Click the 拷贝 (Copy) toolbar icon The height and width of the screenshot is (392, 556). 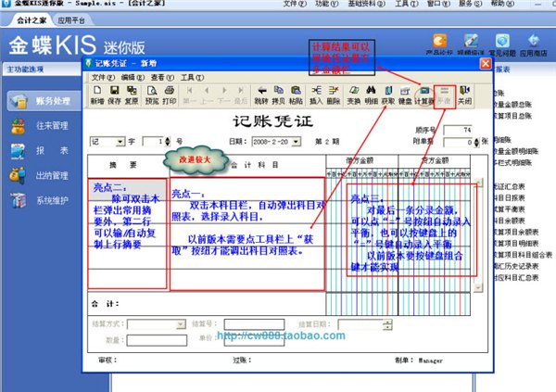click(278, 95)
